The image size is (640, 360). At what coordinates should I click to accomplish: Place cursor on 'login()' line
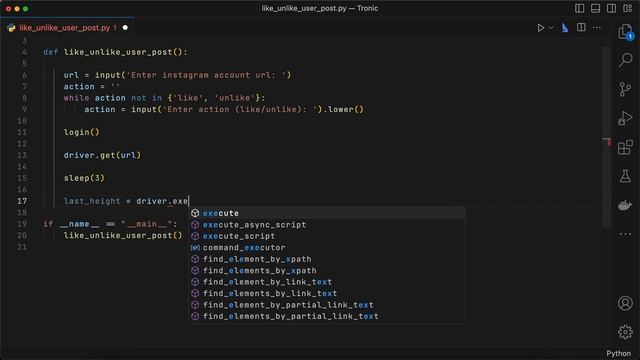[x=81, y=132]
